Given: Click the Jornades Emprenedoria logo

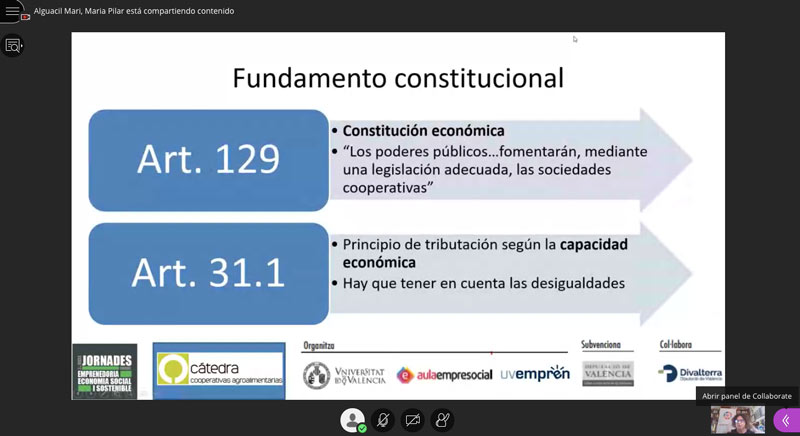Looking at the screenshot, I should (105, 372).
